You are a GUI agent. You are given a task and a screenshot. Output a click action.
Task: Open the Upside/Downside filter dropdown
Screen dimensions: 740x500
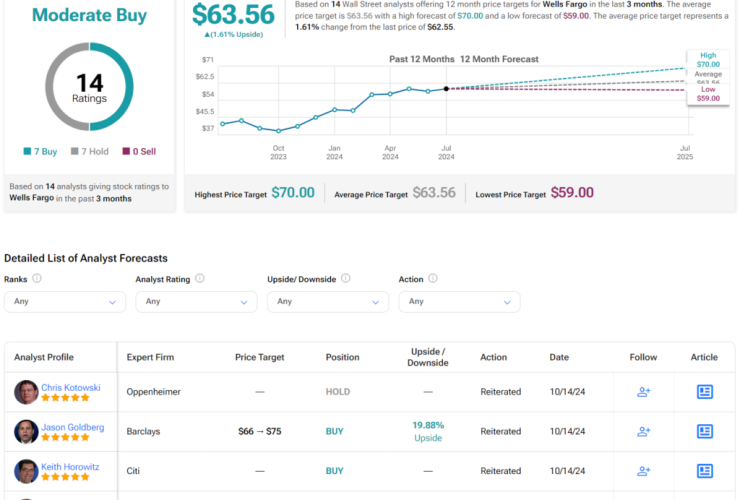tap(328, 302)
